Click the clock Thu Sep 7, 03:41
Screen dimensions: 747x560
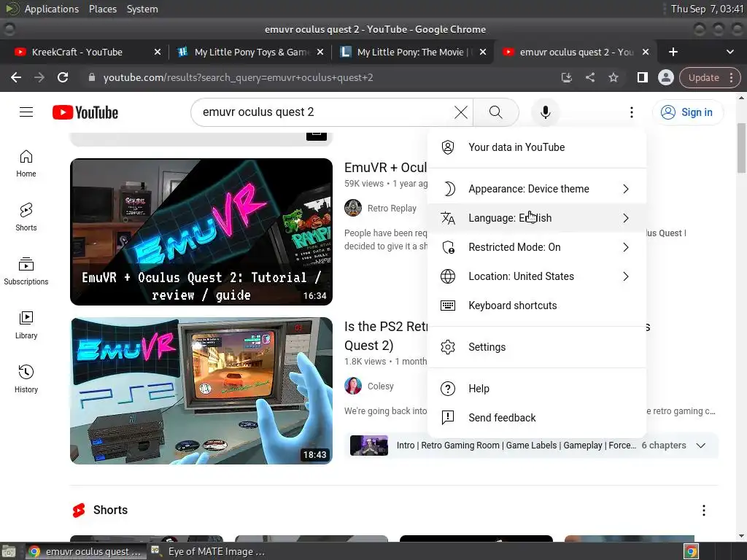pos(707,9)
